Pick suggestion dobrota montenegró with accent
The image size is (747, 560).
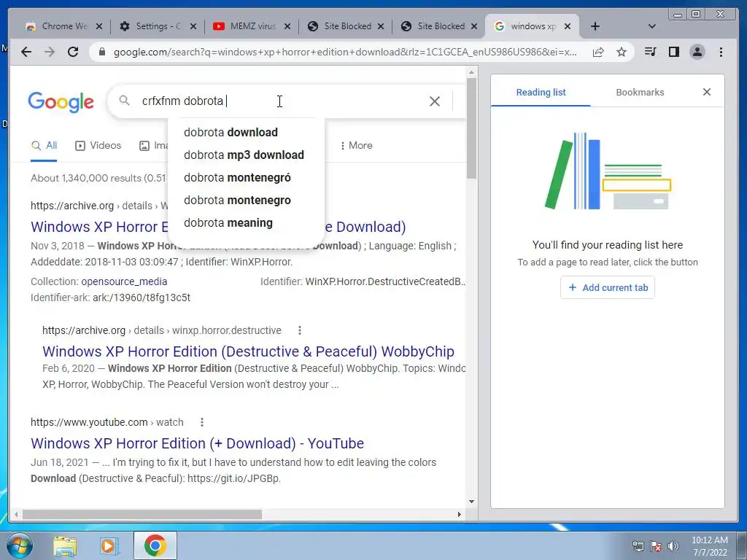(x=246, y=178)
